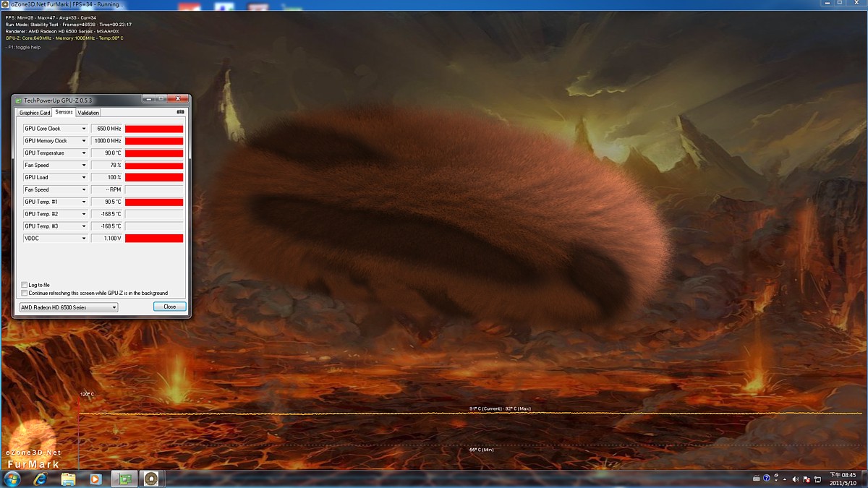Switch to FurMark taskbar button
This screenshot has height=488, width=868.
[x=150, y=479]
